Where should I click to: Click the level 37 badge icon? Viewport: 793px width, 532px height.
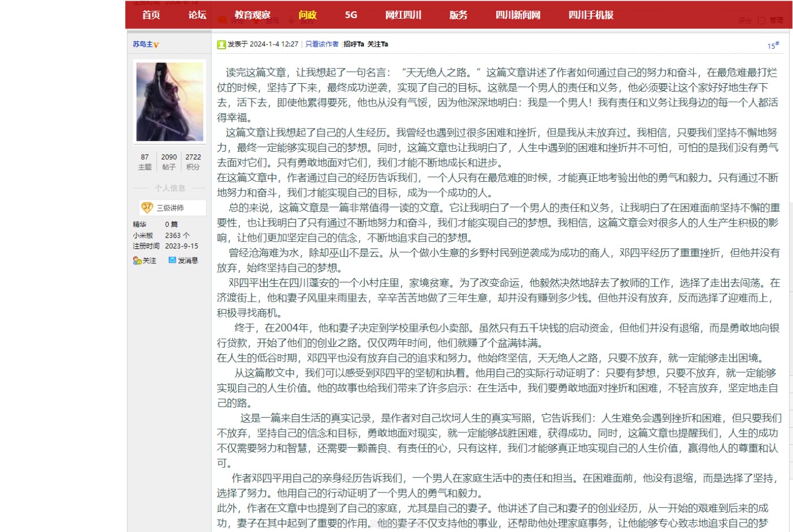[147, 208]
